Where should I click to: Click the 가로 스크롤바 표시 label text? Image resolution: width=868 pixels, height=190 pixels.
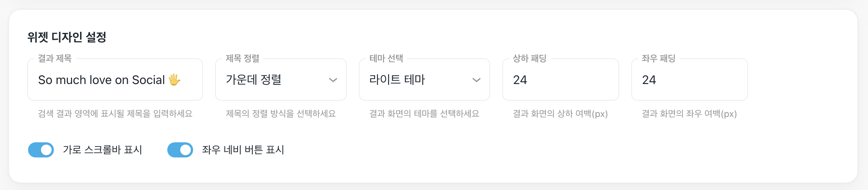[102, 150]
